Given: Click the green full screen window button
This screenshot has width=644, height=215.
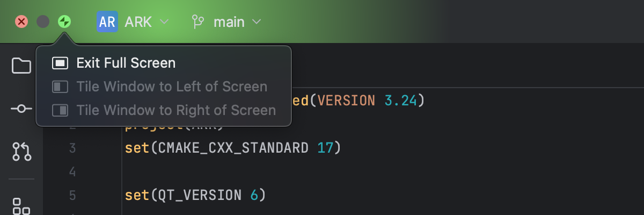Looking at the screenshot, I should click(x=64, y=21).
